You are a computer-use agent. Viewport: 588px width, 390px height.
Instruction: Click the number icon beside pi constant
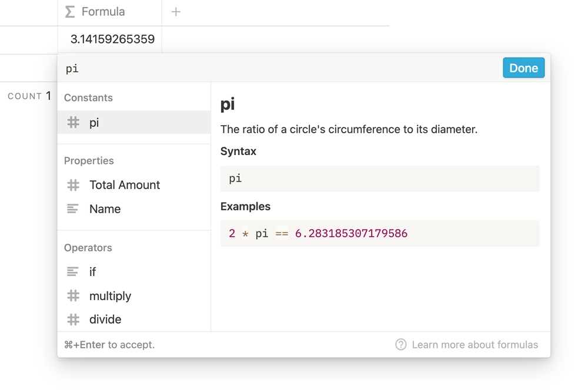pyautogui.click(x=73, y=122)
